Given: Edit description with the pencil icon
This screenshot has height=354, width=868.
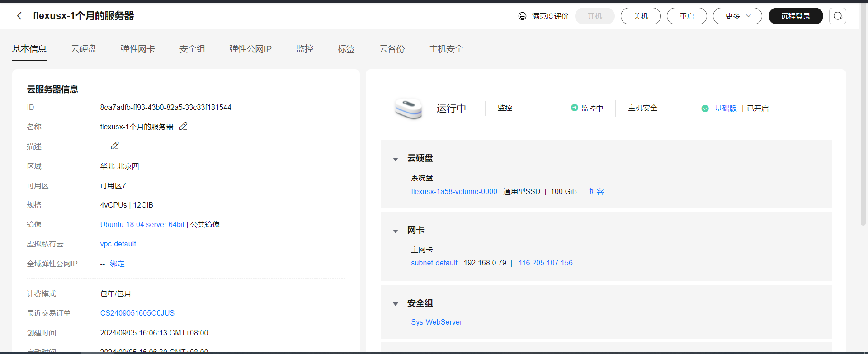Looking at the screenshot, I should (115, 146).
